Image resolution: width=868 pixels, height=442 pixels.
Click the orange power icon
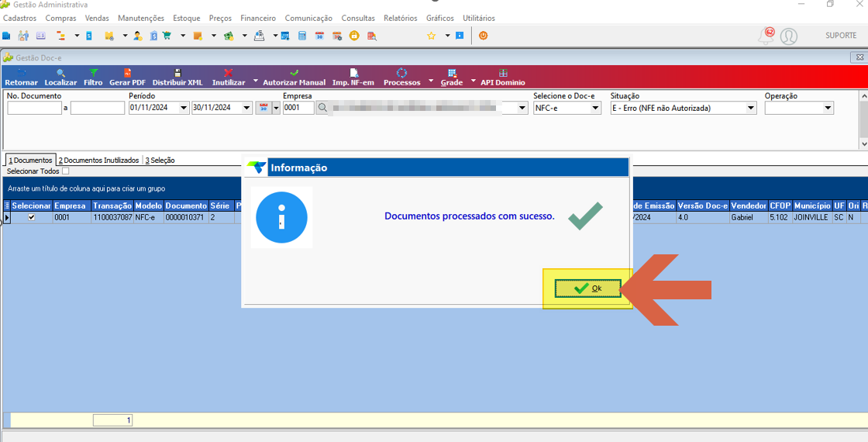tap(483, 36)
